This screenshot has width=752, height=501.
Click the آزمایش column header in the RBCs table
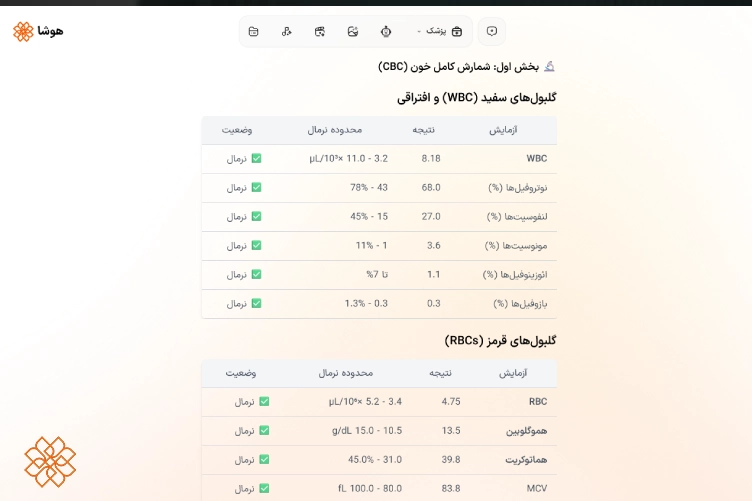coord(513,373)
